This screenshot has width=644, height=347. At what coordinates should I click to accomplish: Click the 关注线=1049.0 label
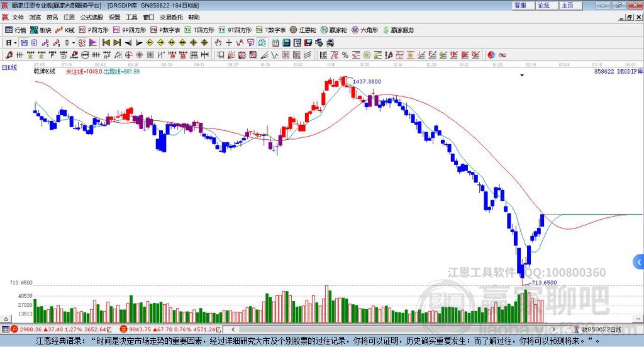84,72
